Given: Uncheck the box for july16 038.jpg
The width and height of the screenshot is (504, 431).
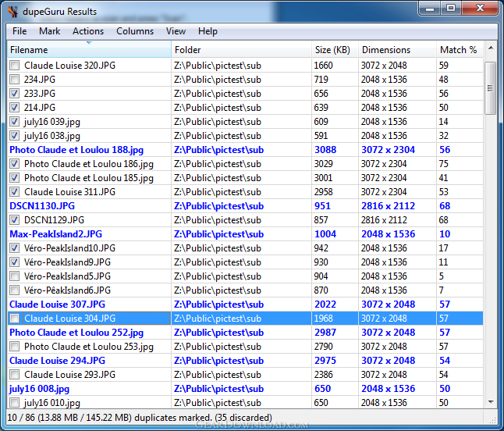Looking at the screenshot, I should [x=14, y=135].
